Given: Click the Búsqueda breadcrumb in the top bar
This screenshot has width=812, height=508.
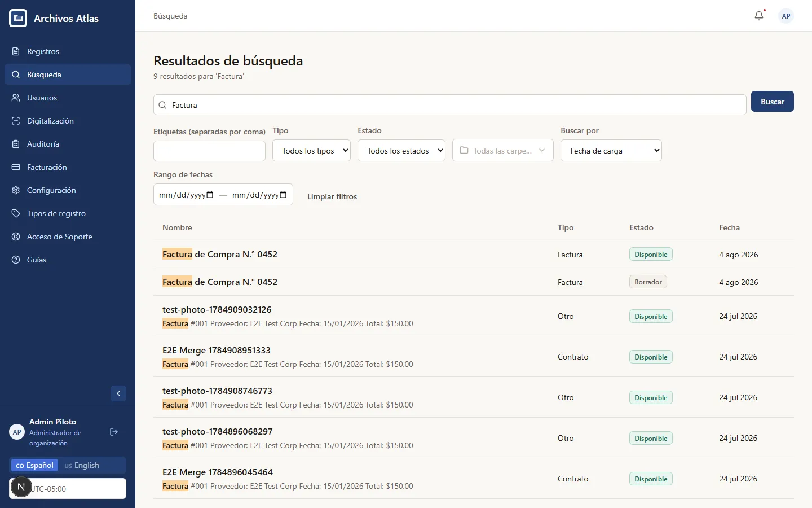Looking at the screenshot, I should [170, 16].
